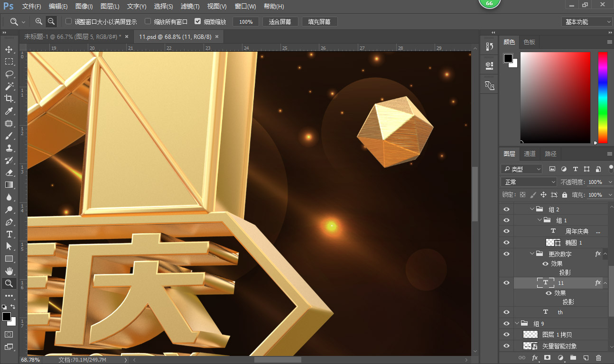Collapse the 更改数字 group
This screenshot has height=364, width=614.
531,254
